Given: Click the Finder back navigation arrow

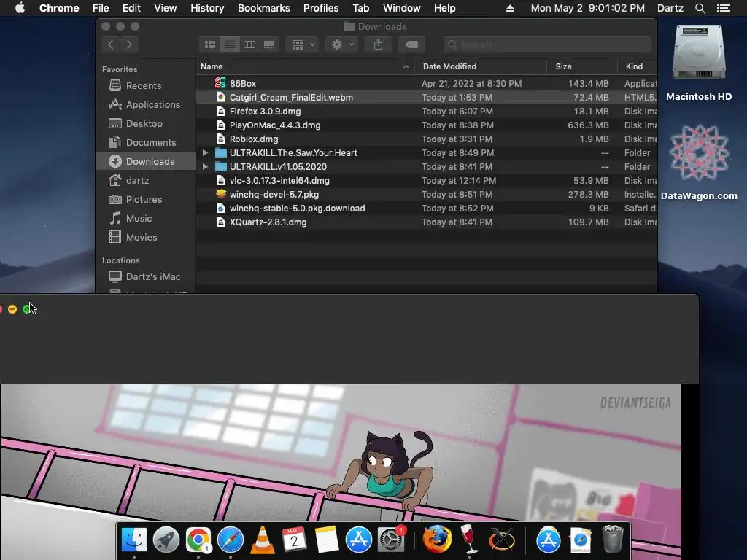Looking at the screenshot, I should click(x=111, y=44).
